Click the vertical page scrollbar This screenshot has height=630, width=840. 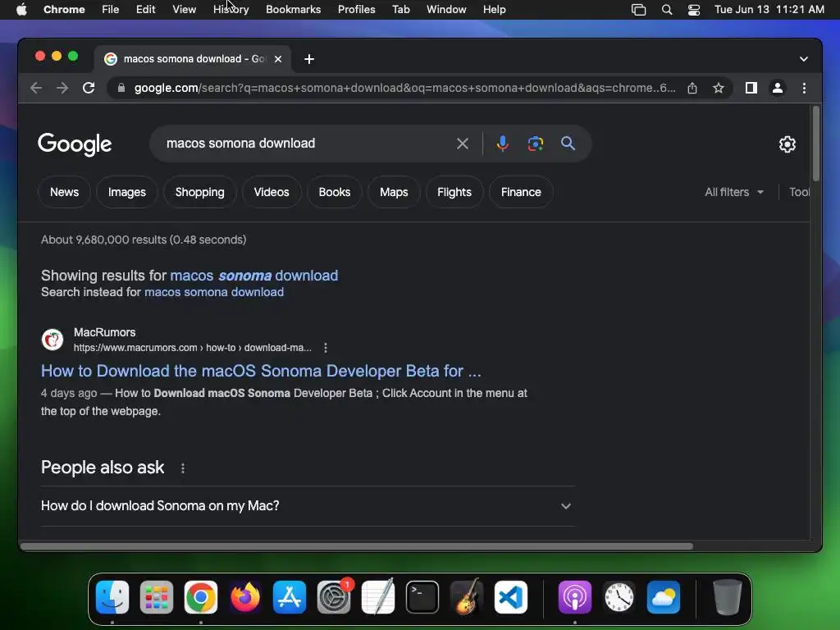[x=816, y=144]
